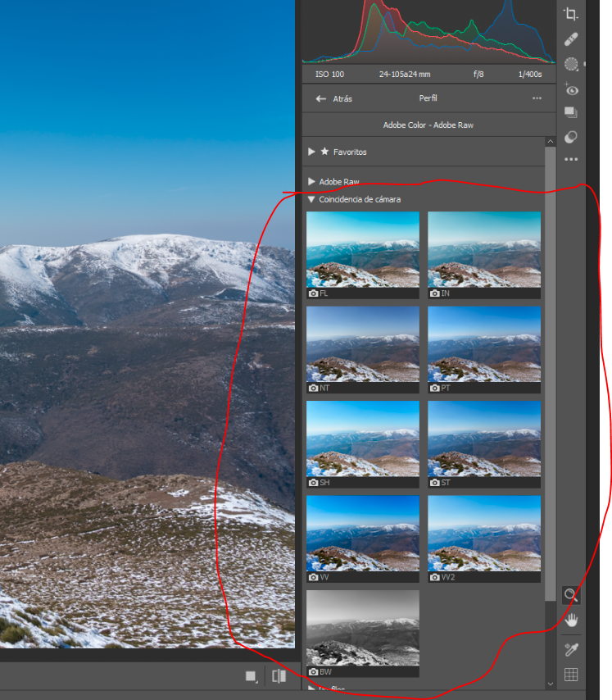
Task: Select the Zoom magnifier tool
Action: click(x=571, y=595)
